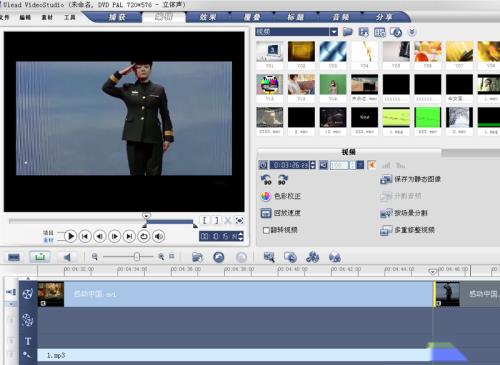Expand the library double-chevron arrow
This screenshot has height=365, width=500.
(x=412, y=32)
